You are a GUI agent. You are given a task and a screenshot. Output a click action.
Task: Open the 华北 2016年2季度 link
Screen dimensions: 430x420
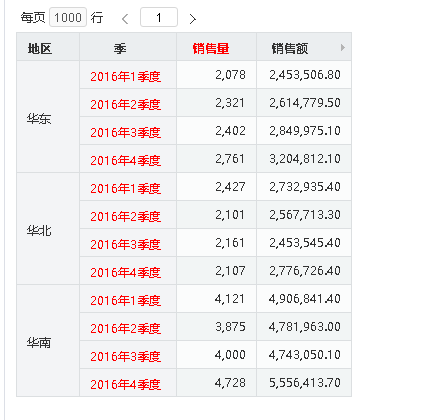pos(125,217)
